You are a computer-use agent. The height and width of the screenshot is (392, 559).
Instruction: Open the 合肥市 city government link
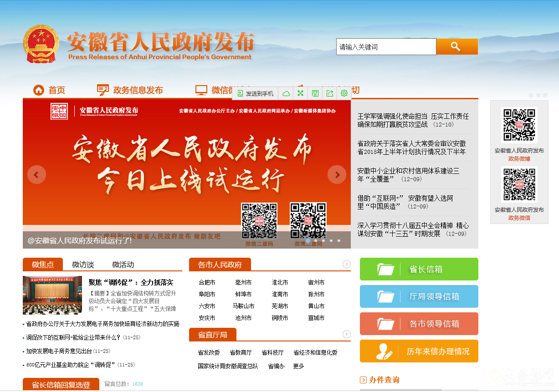point(207,282)
